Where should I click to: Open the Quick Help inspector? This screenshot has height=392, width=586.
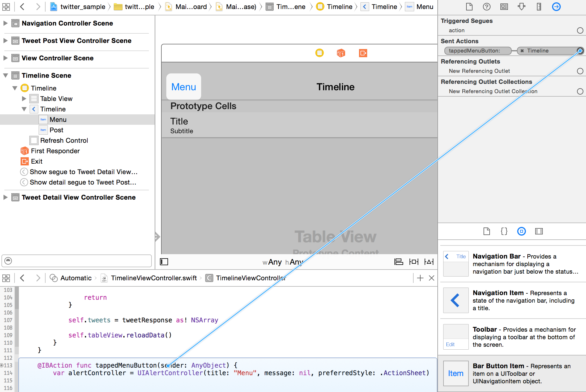click(486, 7)
